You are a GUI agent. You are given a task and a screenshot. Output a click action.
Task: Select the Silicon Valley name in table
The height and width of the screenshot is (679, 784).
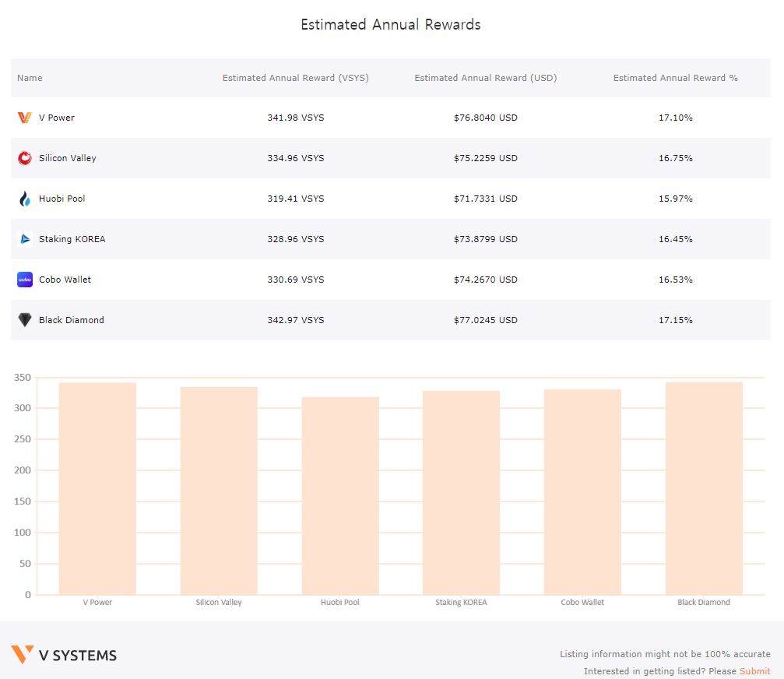68,158
